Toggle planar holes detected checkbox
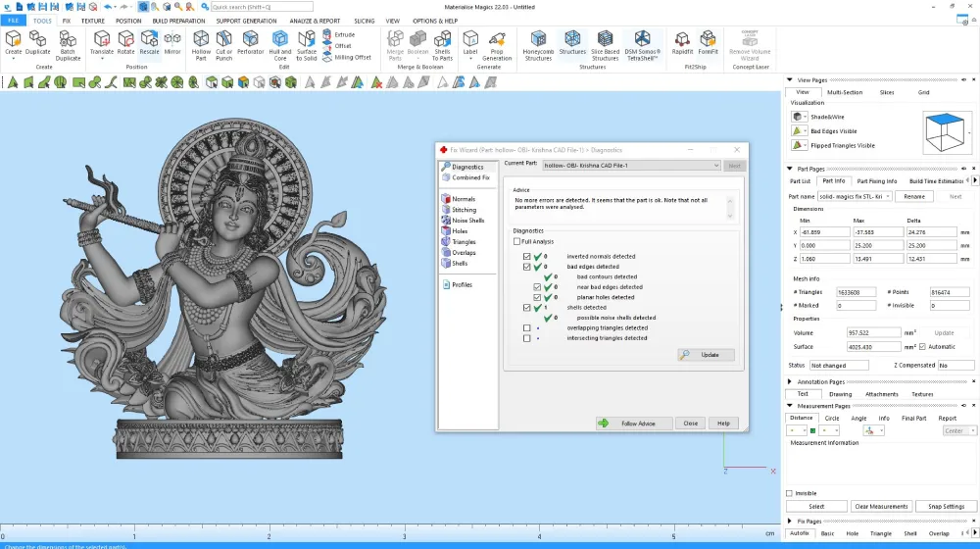980x549 pixels. pos(537,298)
